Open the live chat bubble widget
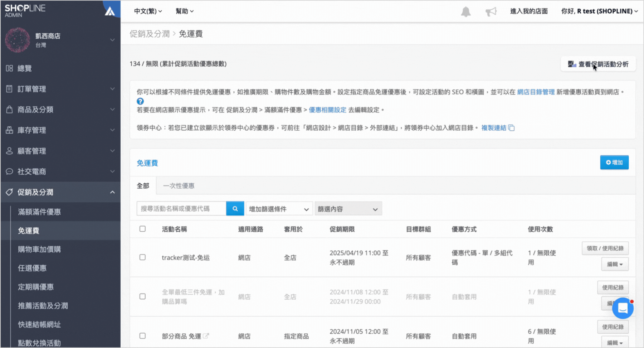644x348 pixels. (623, 308)
